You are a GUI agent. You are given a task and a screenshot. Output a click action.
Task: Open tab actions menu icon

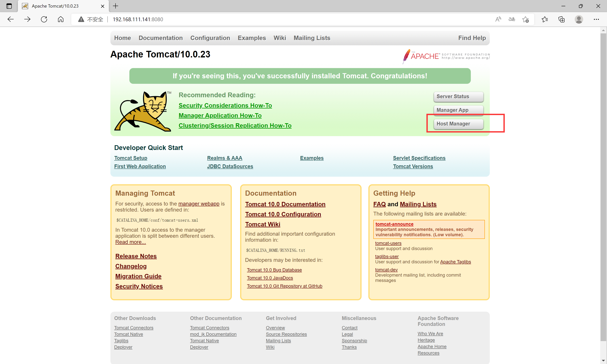(9, 6)
